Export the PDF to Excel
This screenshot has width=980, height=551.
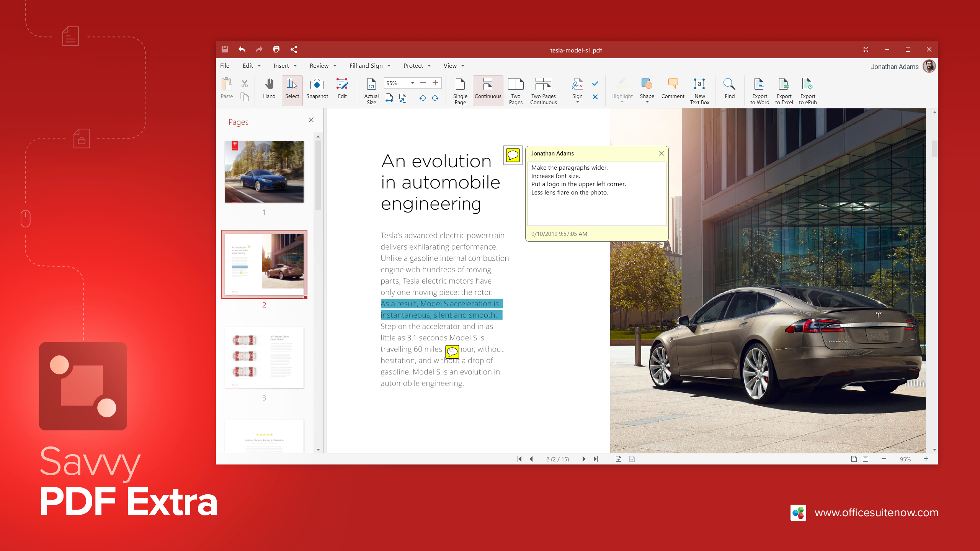tap(784, 91)
